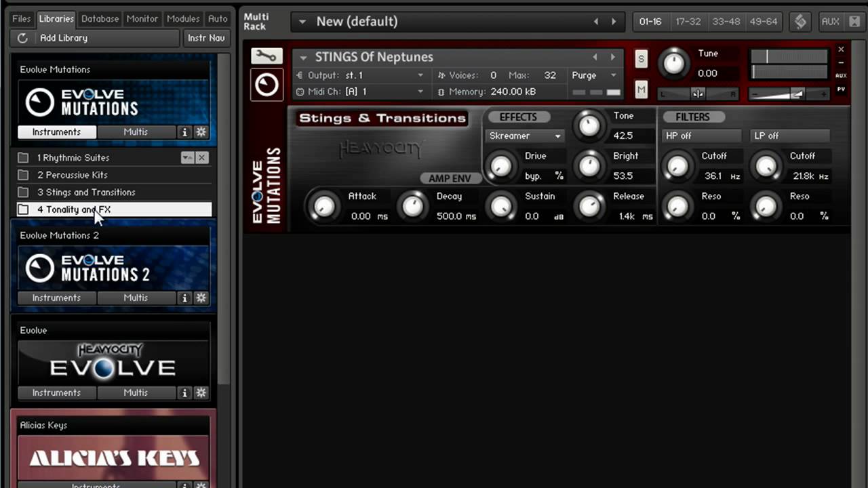
Task: Click the pan center marker
Action: (698, 94)
